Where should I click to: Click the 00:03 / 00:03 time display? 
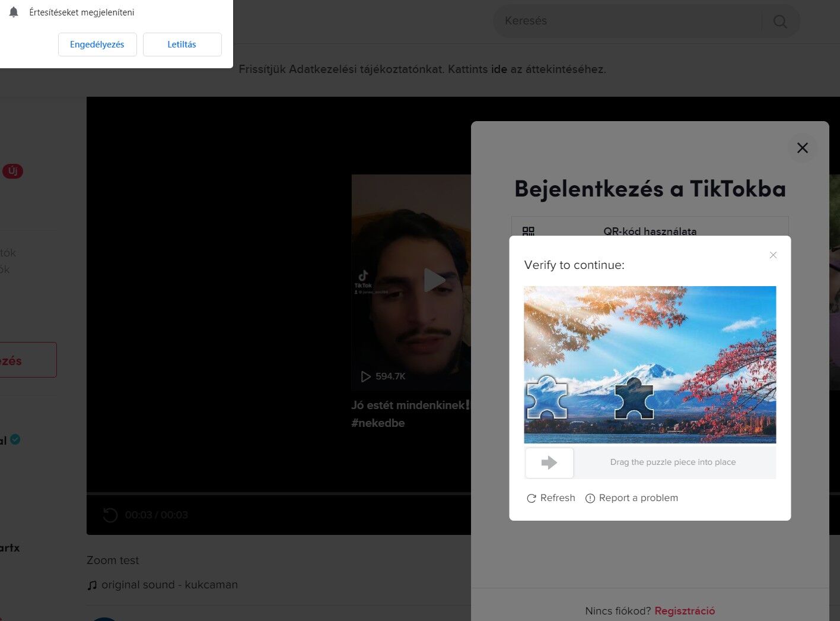[x=157, y=515]
